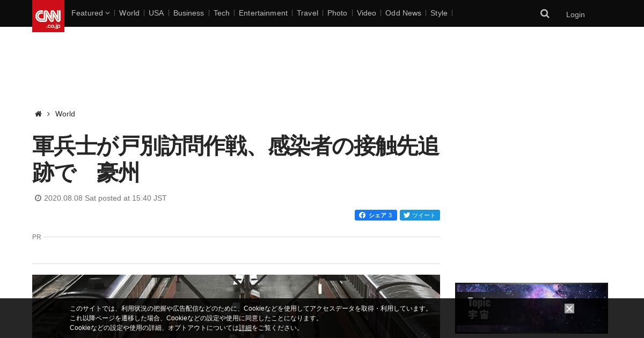The image size is (644, 338).
Task: Click the World breadcrumb link
Action: [x=65, y=114]
